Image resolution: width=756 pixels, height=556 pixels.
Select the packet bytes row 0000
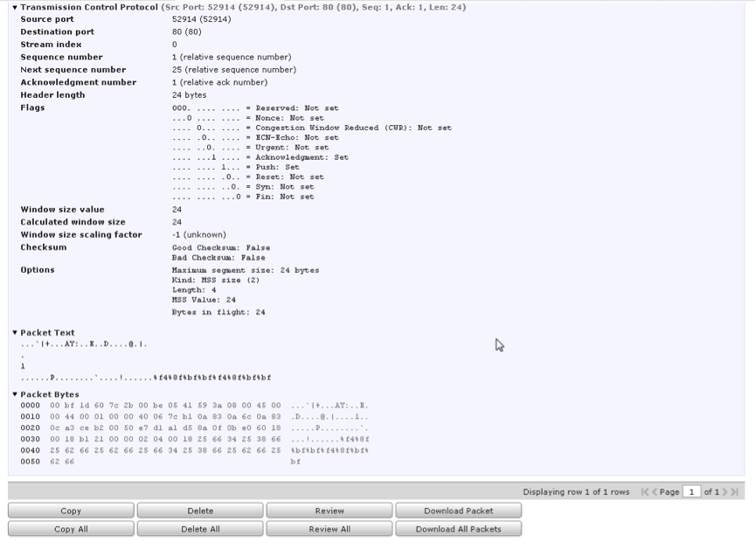pyautogui.click(x=194, y=406)
